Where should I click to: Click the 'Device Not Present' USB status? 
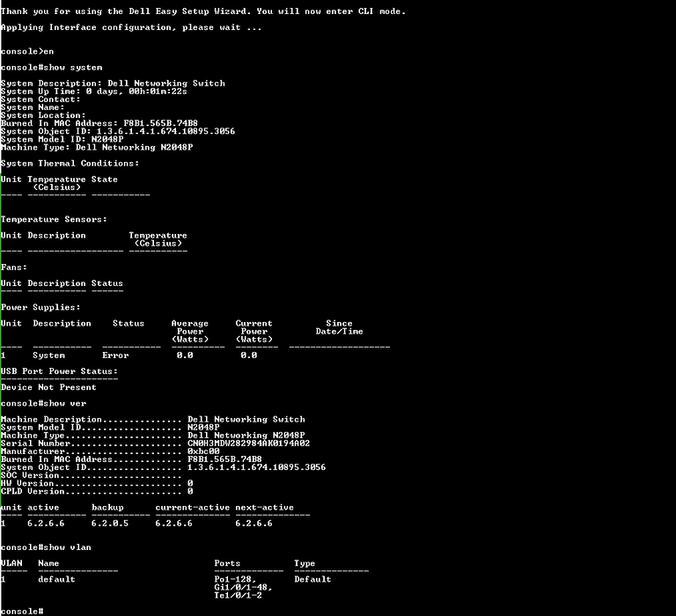click(x=48, y=387)
